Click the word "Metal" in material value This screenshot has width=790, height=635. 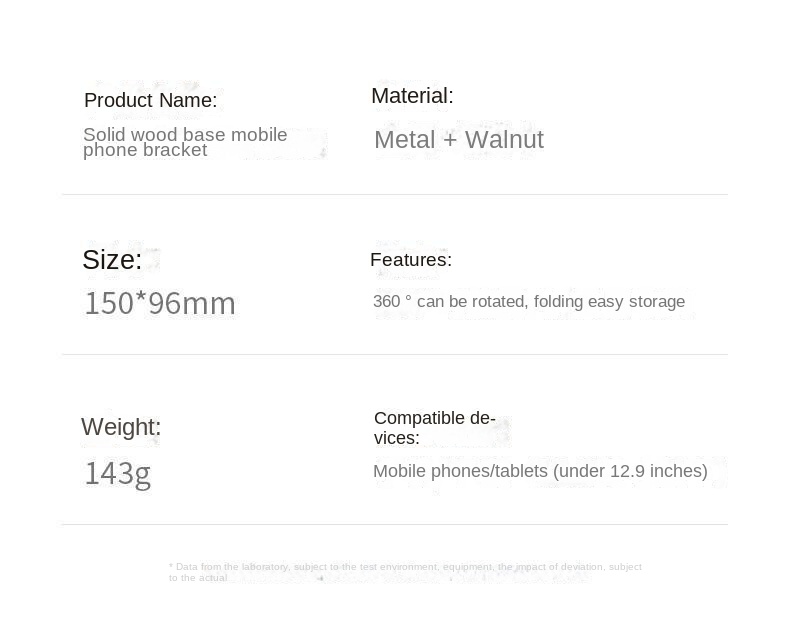[x=405, y=140]
